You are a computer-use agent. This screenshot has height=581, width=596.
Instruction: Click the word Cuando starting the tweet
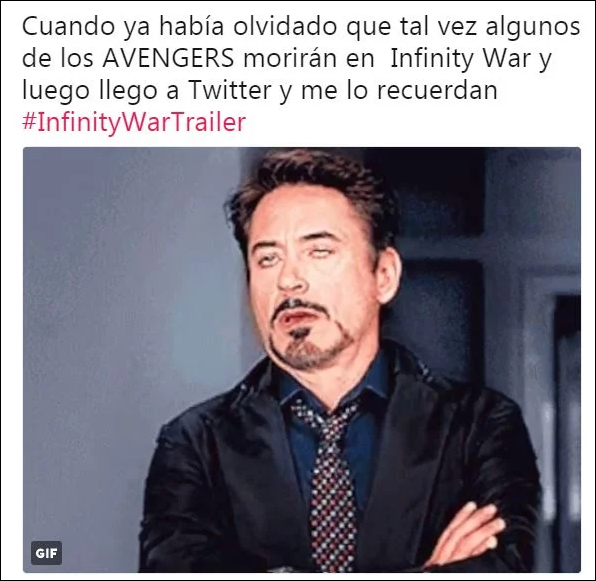[x=68, y=27]
